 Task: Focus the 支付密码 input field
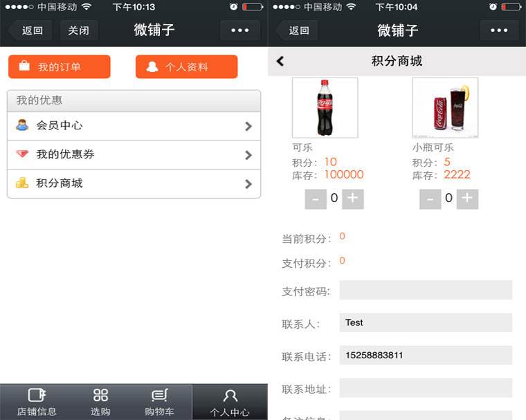[x=425, y=290]
